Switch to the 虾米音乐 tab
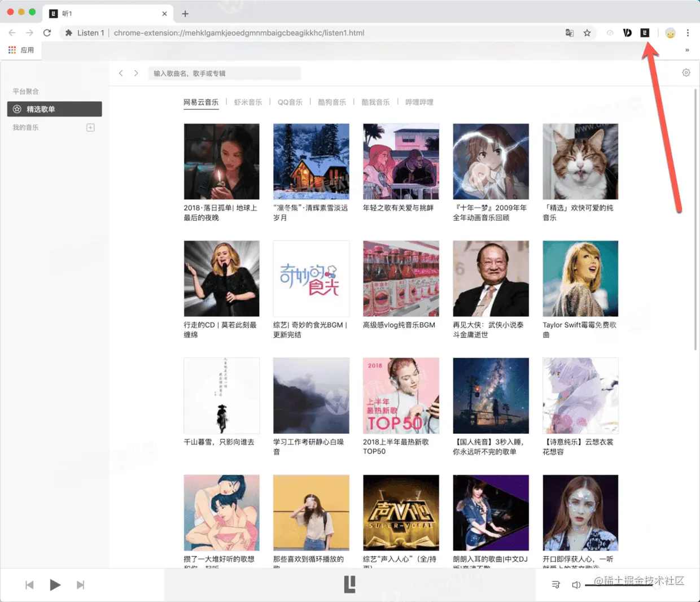Image resolution: width=700 pixels, height=602 pixels. (248, 102)
